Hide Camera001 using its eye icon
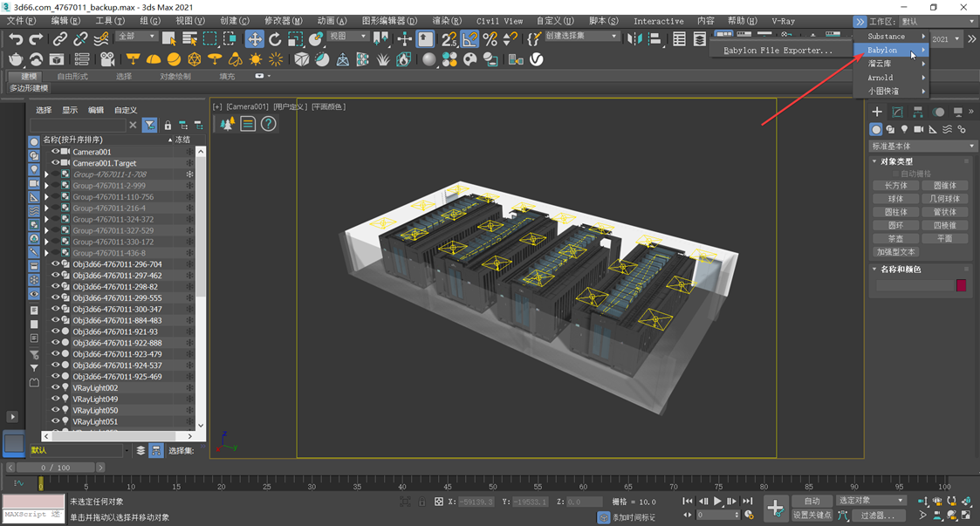This screenshot has width=980, height=526. [x=55, y=152]
